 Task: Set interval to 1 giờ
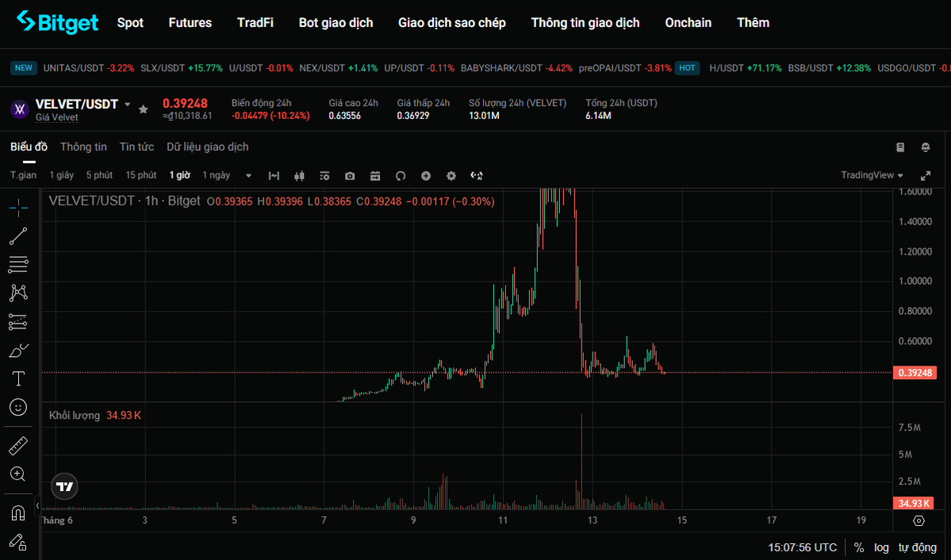coord(179,175)
